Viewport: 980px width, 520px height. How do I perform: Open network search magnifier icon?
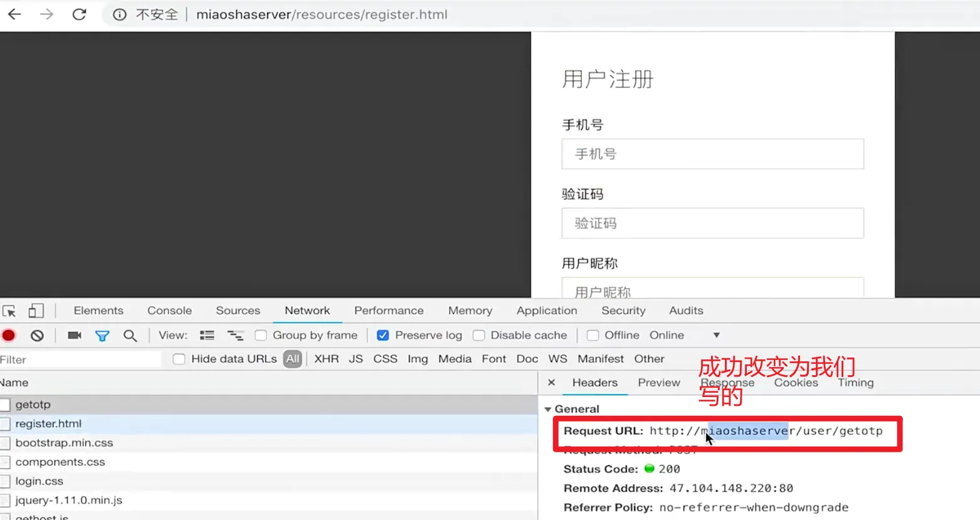point(130,336)
